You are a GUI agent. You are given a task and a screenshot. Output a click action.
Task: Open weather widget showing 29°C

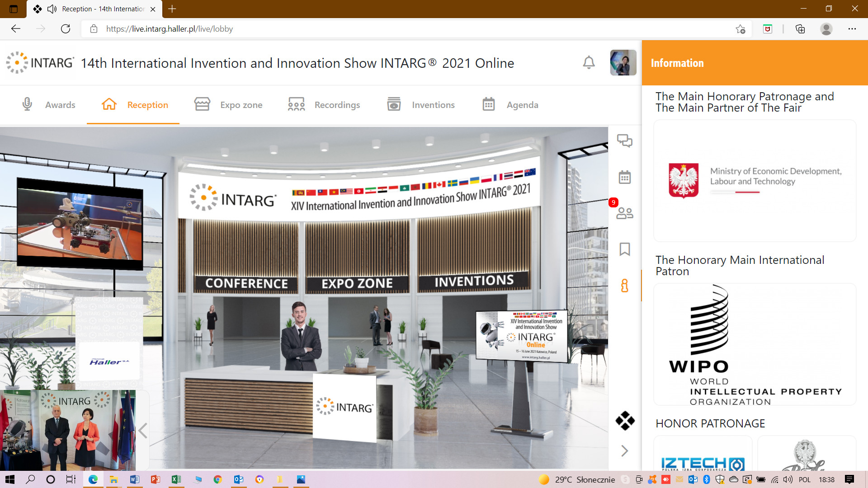576,479
